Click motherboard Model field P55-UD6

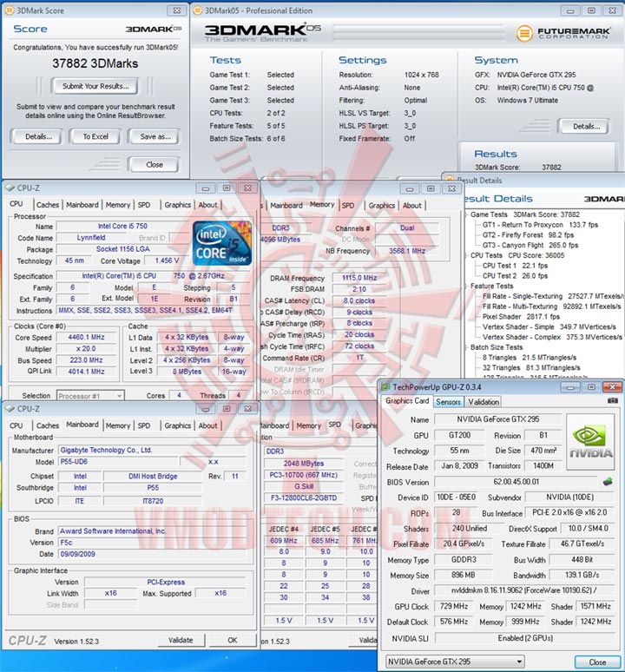(x=118, y=462)
